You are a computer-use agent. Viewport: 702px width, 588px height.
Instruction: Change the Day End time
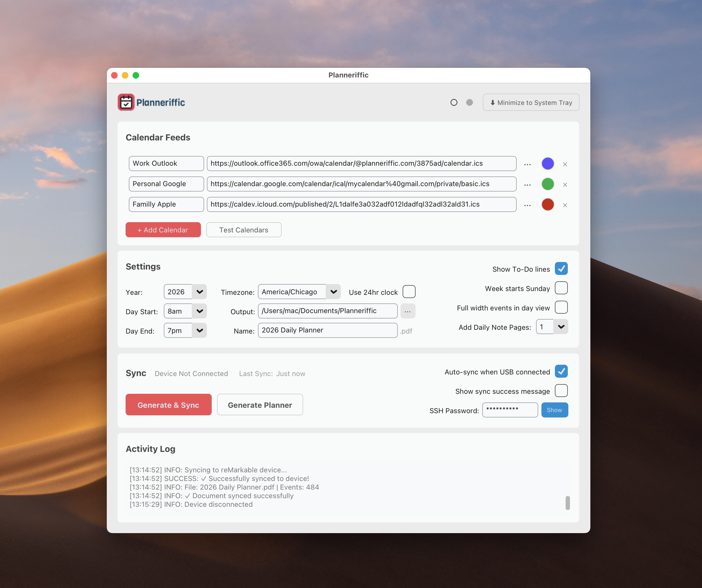tap(185, 330)
